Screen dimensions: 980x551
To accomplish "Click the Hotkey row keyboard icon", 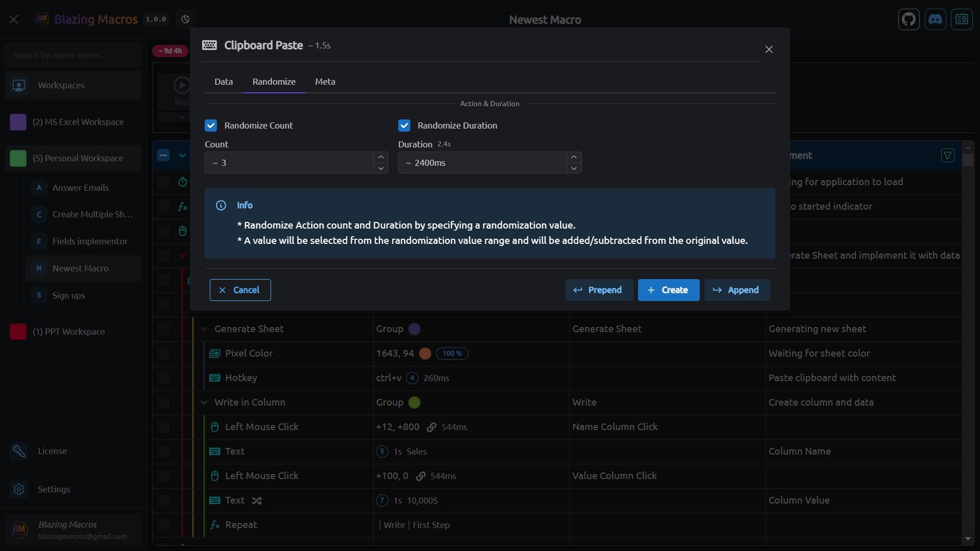I will 215,378.
